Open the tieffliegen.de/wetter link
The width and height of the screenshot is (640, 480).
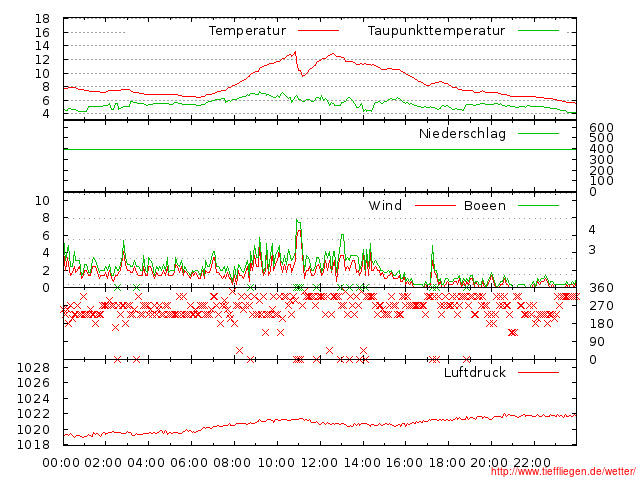tap(563, 472)
